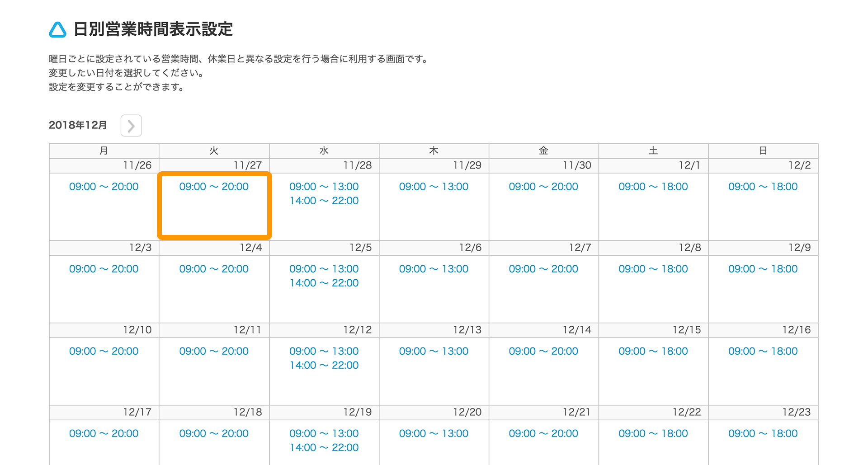Open 12/8 hours 09:00 ~ 18:00
The image size is (868, 465).
tap(653, 269)
